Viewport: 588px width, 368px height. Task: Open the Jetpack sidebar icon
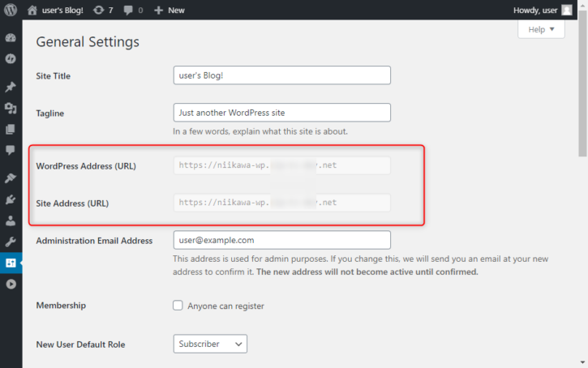[x=11, y=59]
